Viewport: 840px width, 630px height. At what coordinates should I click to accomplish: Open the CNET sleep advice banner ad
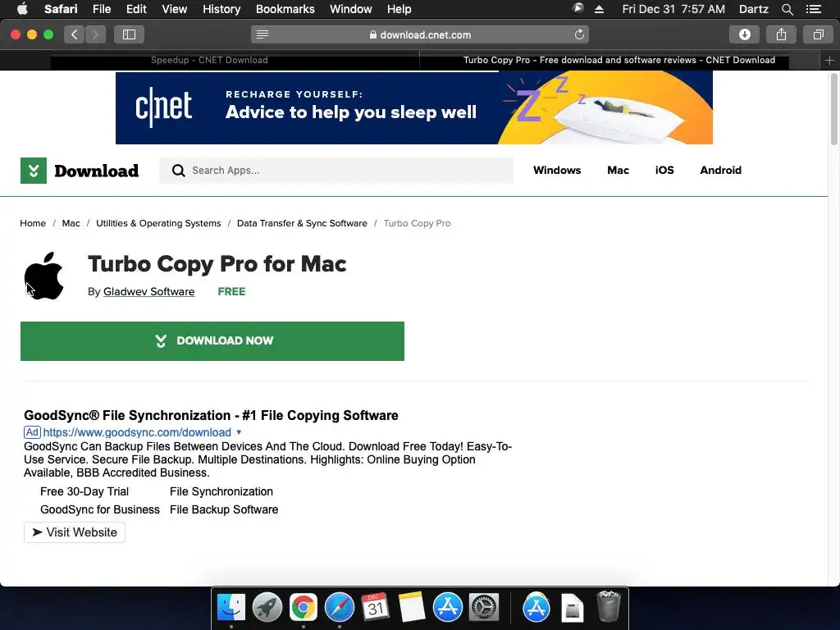point(414,107)
